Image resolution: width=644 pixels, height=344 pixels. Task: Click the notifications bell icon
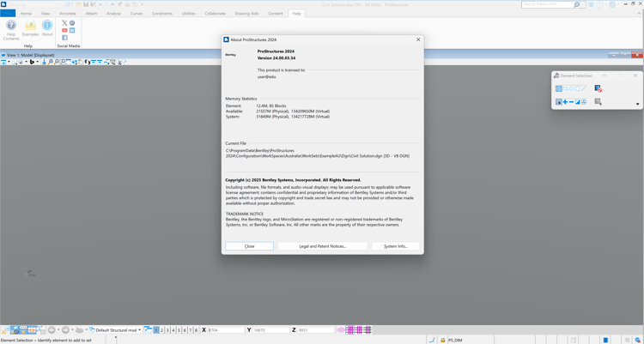(591, 4)
